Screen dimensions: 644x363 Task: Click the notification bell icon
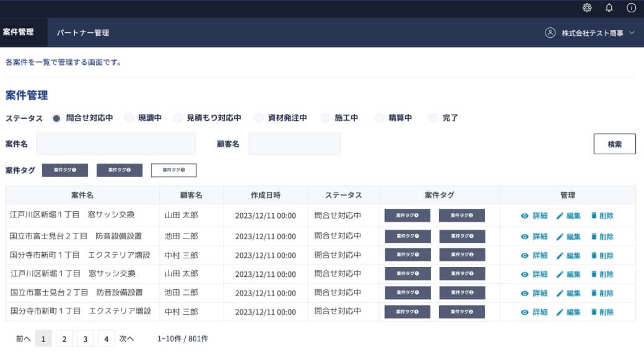609,8
